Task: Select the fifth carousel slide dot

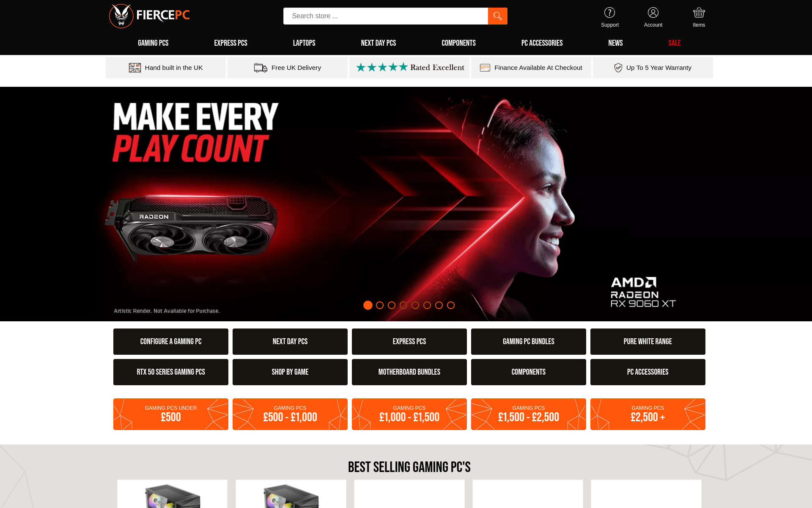Action: click(415, 305)
